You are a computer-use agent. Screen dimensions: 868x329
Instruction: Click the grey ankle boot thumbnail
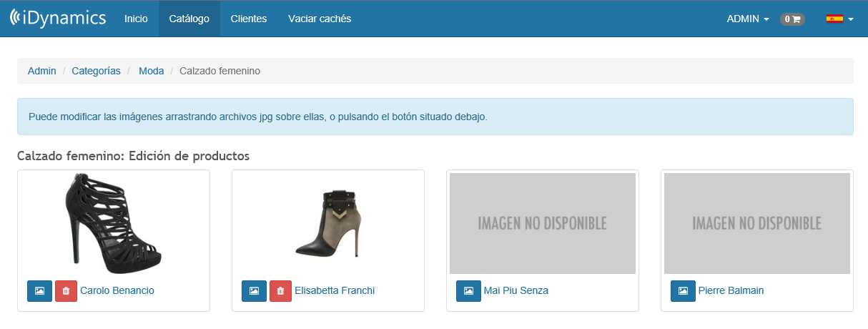pyautogui.click(x=328, y=223)
